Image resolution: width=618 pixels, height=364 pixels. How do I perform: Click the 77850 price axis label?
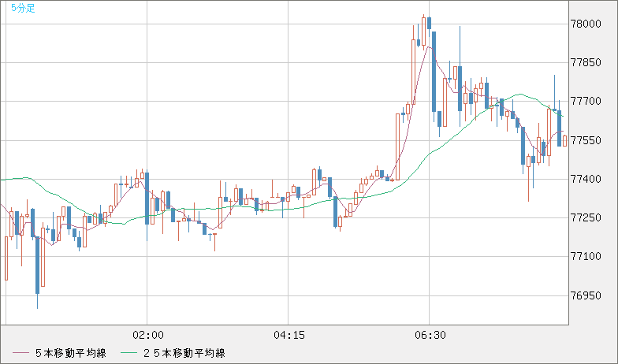coord(586,63)
